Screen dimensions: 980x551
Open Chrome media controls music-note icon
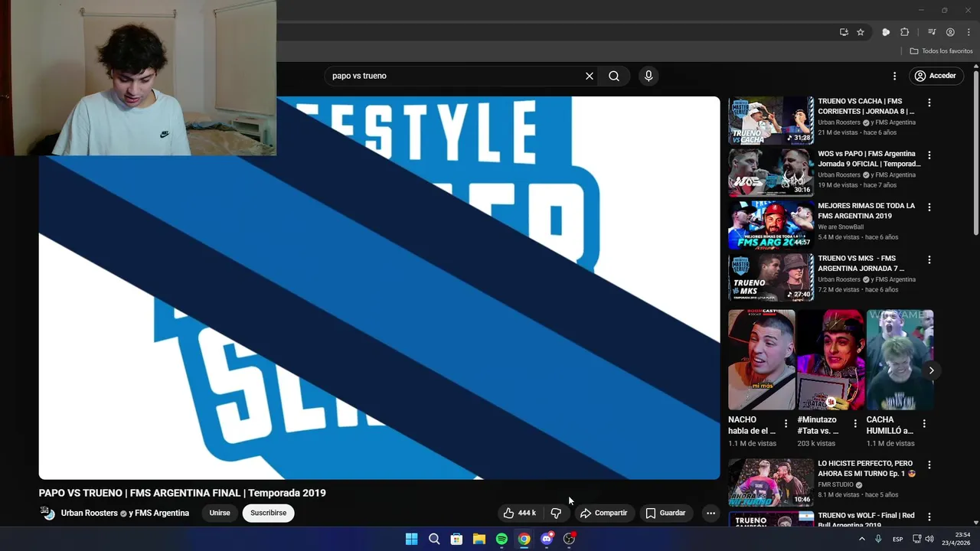click(932, 32)
